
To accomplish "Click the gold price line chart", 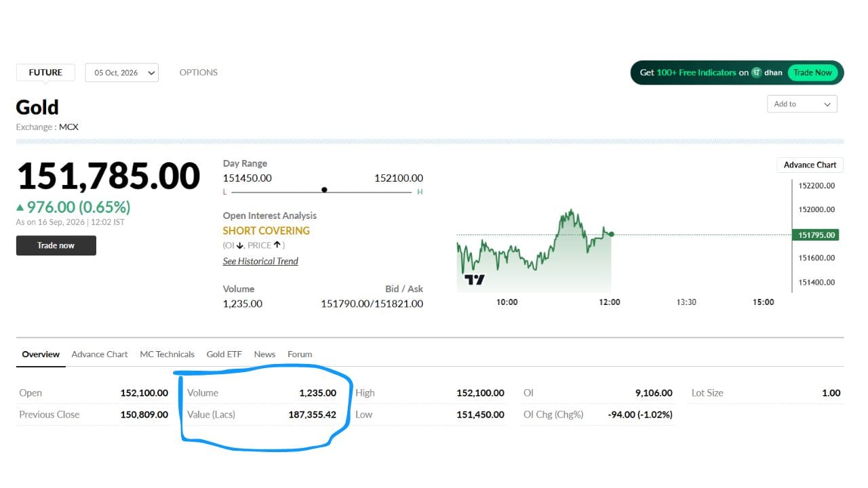I will point(534,251).
